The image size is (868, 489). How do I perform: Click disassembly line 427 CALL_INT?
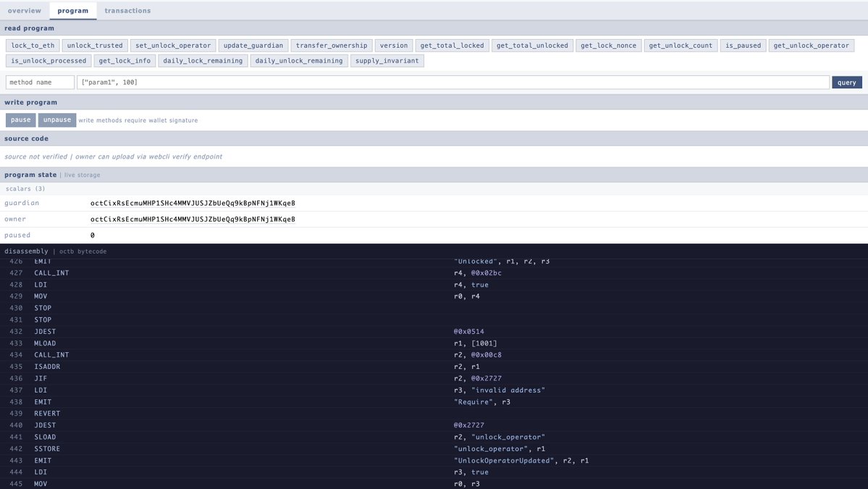tap(51, 273)
